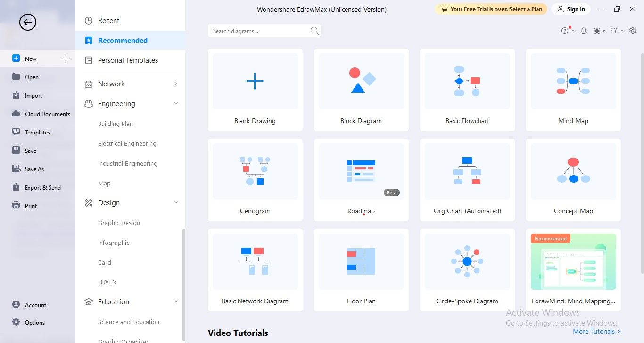
Task: Open Personal Templates section
Action: 130,60
